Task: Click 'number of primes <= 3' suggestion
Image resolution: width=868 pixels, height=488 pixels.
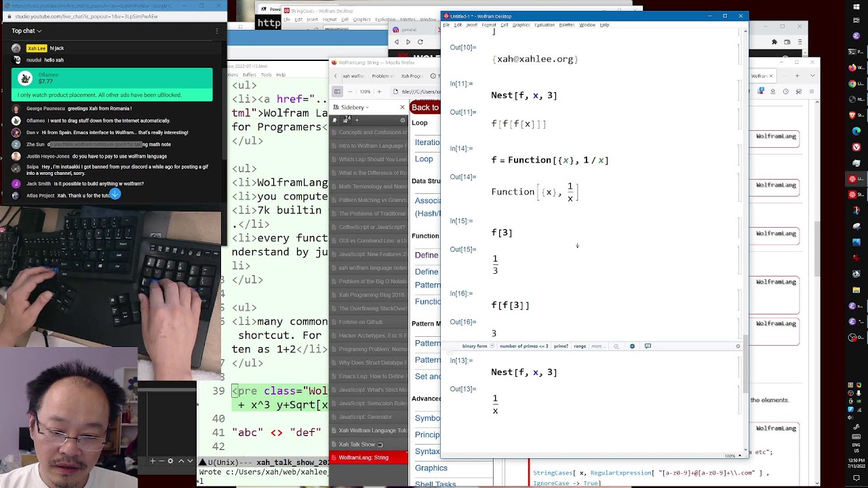Action: [x=524, y=346]
